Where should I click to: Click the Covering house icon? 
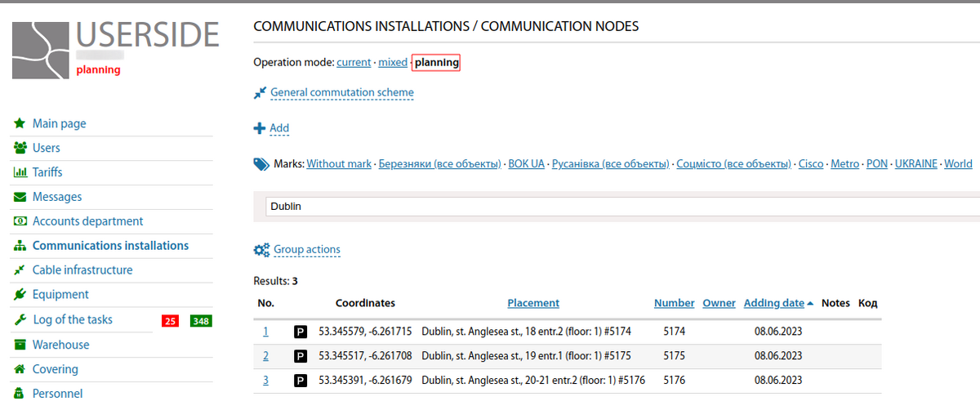pyautogui.click(x=20, y=369)
